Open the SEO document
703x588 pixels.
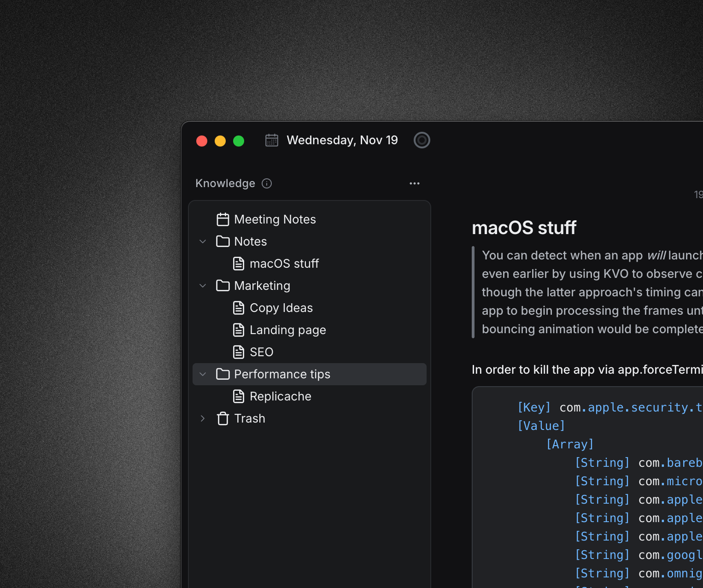click(x=261, y=352)
